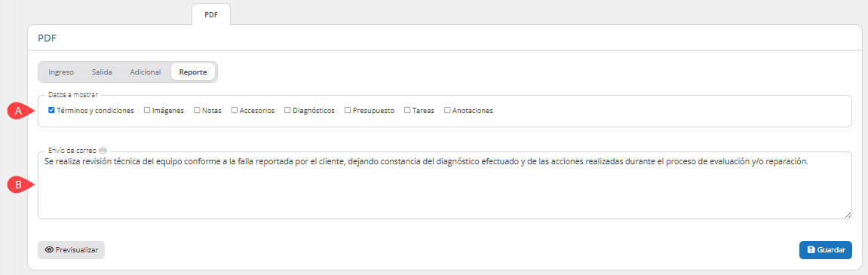Toggle the Presupuesto checkbox
Image resolution: width=868 pixels, height=275 pixels.
(x=347, y=110)
